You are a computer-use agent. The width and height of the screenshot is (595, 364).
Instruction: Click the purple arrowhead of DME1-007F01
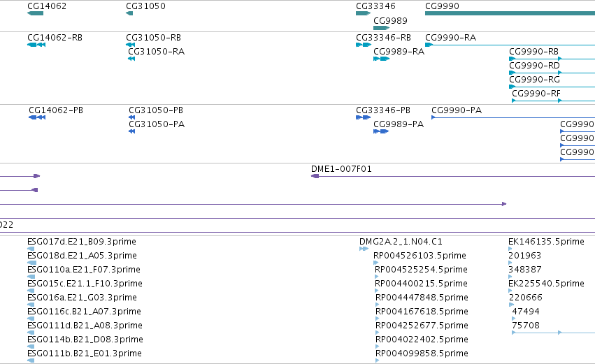click(x=315, y=176)
